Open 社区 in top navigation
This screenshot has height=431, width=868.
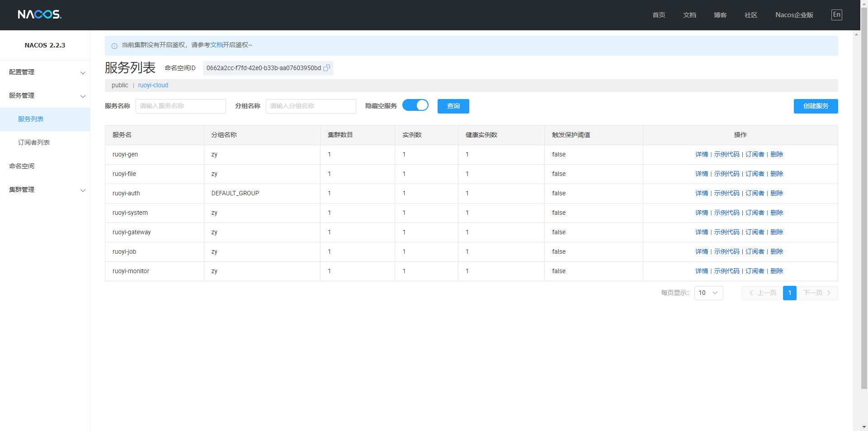(x=751, y=15)
